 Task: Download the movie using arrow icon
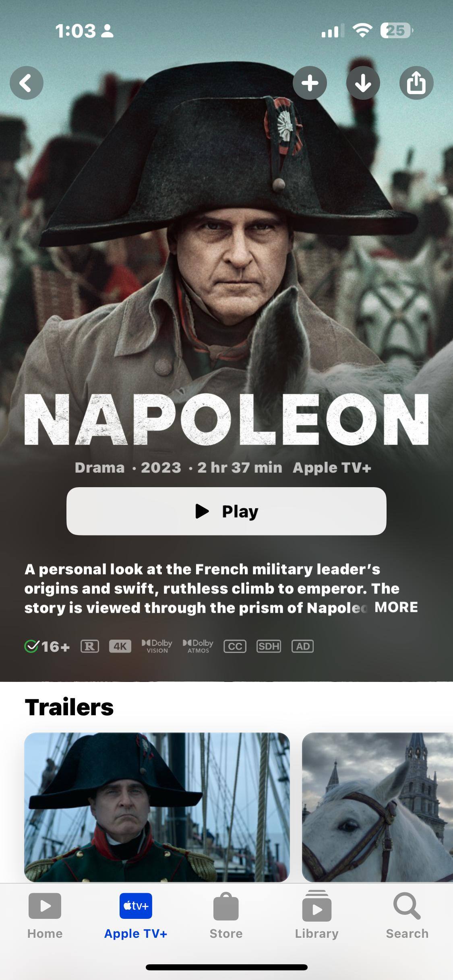pos(363,83)
